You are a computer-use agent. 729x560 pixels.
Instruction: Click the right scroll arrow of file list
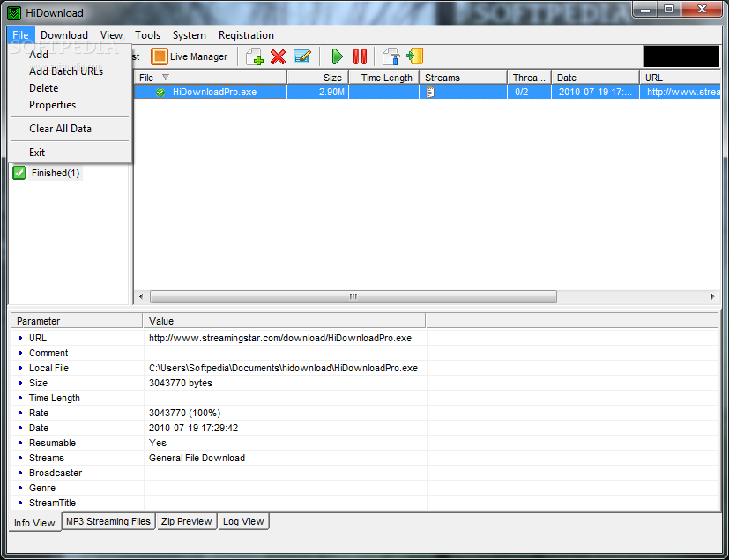click(713, 296)
